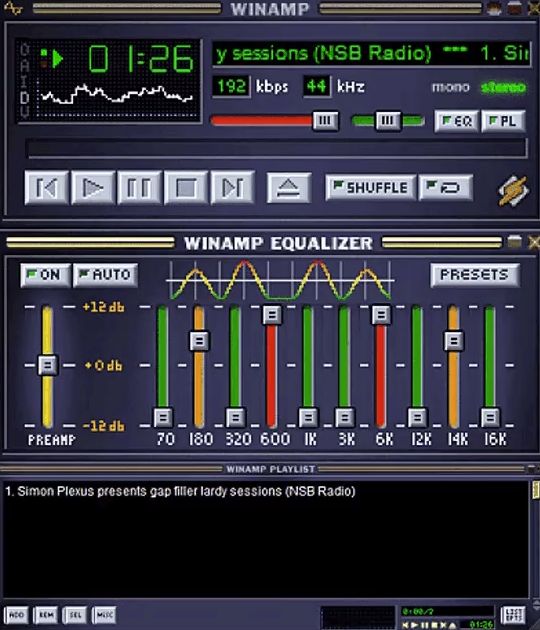Click the balance slider
The image size is (540, 630).
[388, 121]
